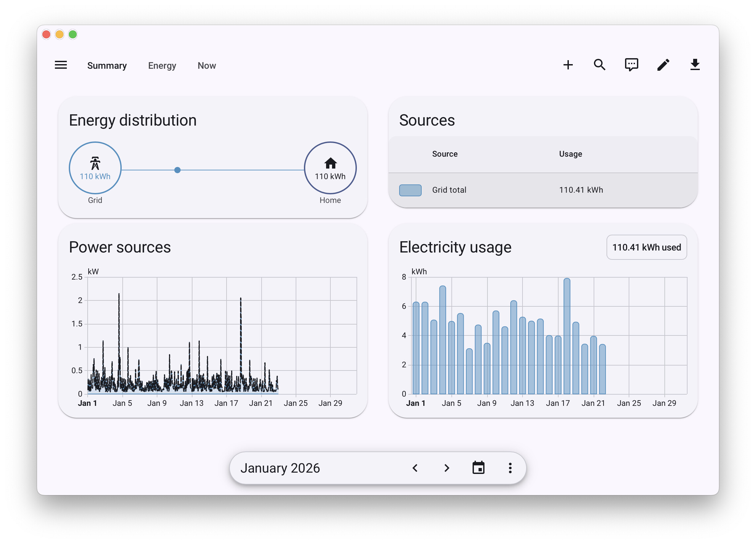Click the tallest Jan 18 usage bar
Screen dimensions: 756x544
567,336
